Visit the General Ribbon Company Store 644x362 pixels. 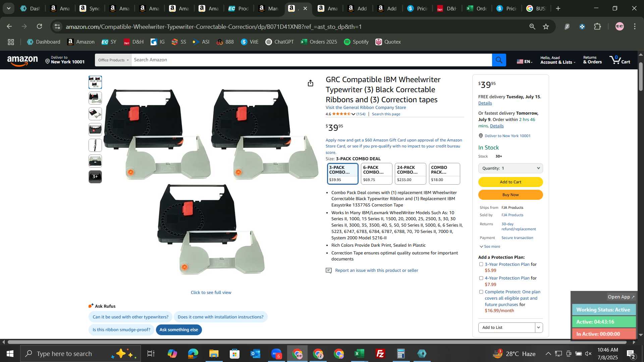366,108
